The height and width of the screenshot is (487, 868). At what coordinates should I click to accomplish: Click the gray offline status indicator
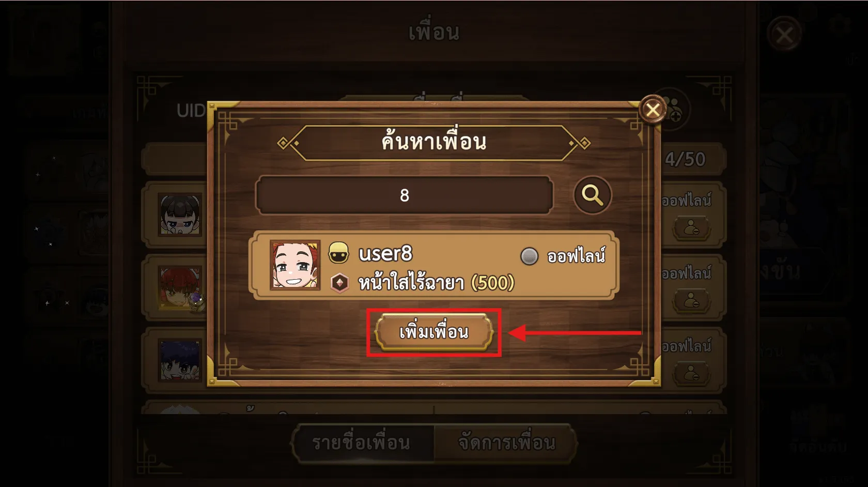[x=529, y=256]
